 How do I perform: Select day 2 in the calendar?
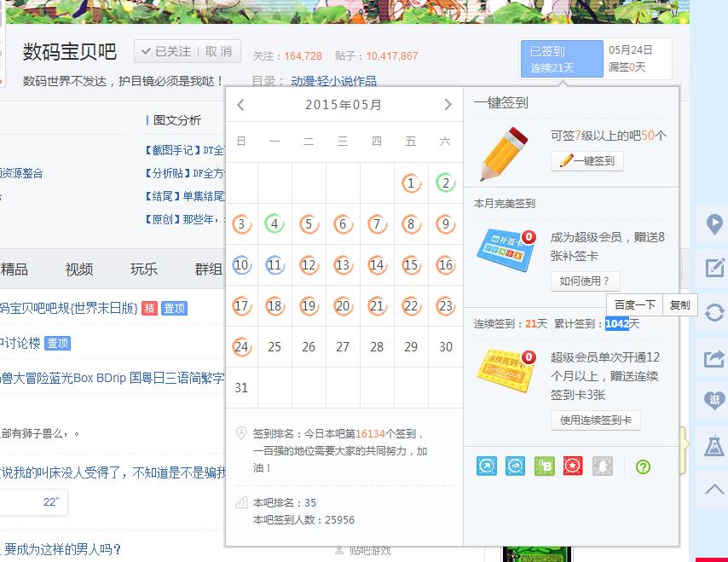[x=445, y=183]
